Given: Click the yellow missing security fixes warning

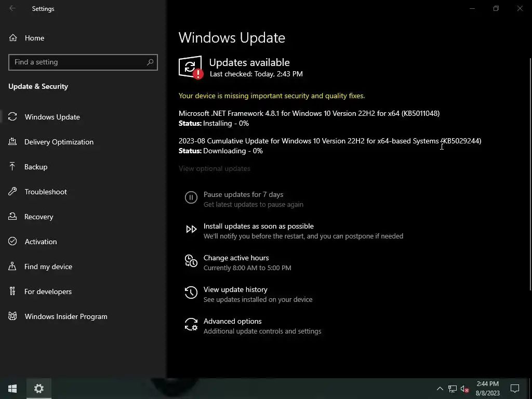Looking at the screenshot, I should (272, 96).
